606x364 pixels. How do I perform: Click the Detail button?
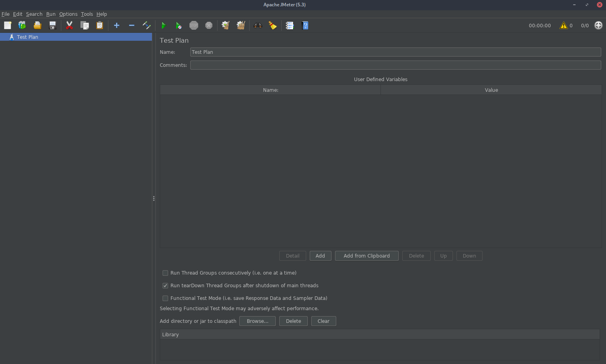click(293, 256)
